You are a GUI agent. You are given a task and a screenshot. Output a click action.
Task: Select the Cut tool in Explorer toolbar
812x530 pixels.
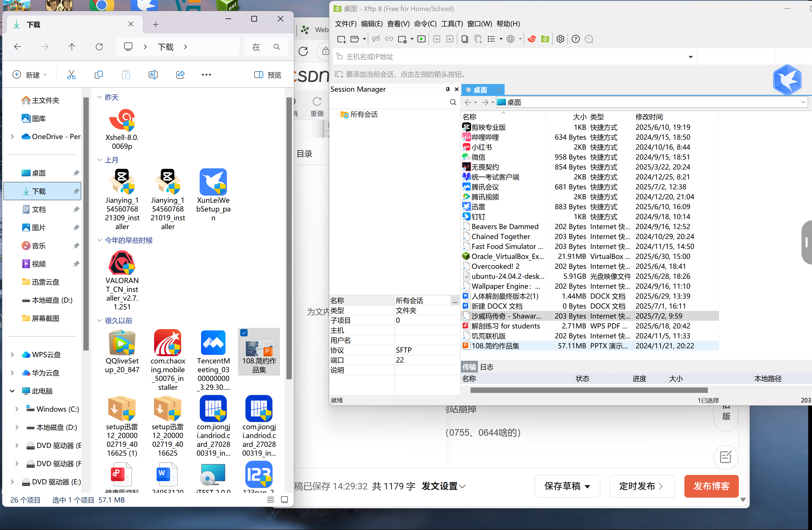click(71, 74)
